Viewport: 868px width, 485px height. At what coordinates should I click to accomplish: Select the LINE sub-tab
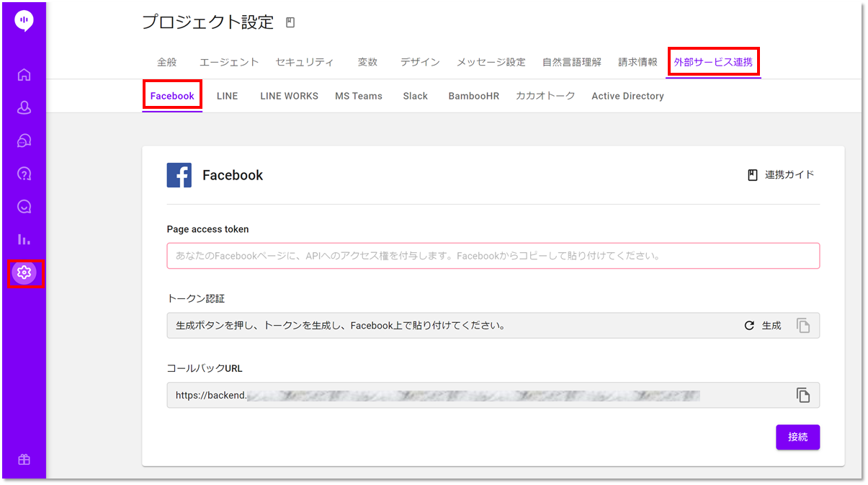[x=227, y=96]
